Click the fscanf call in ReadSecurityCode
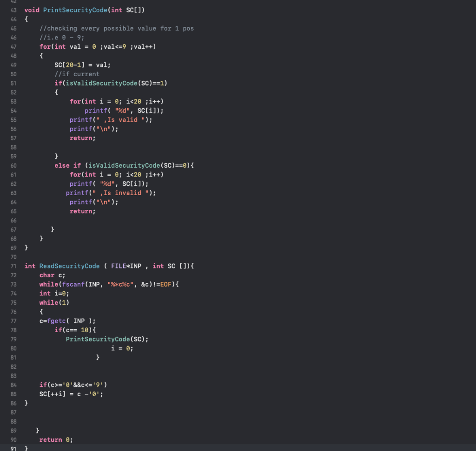This screenshot has width=476, height=451. (x=73, y=284)
